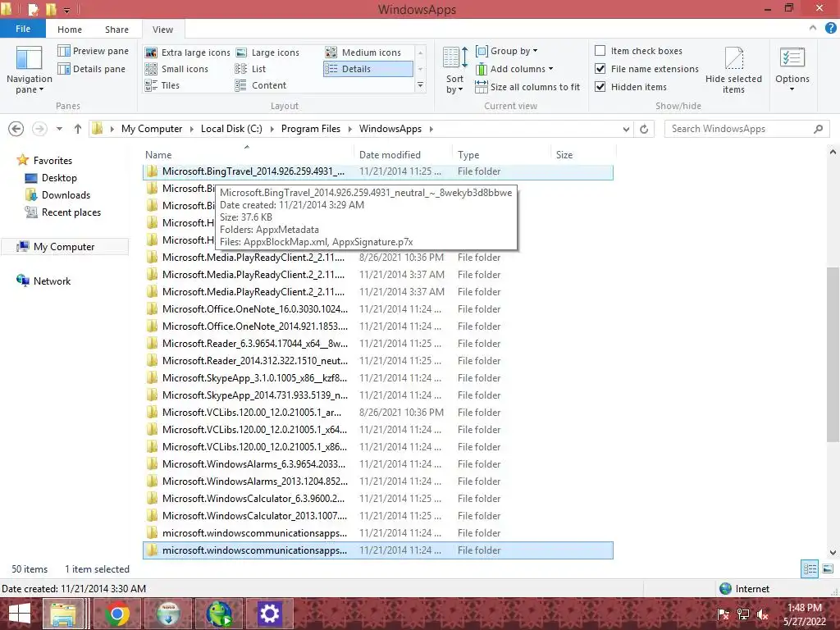Go back using the back arrow
The width and height of the screenshot is (840, 630).
click(16, 129)
